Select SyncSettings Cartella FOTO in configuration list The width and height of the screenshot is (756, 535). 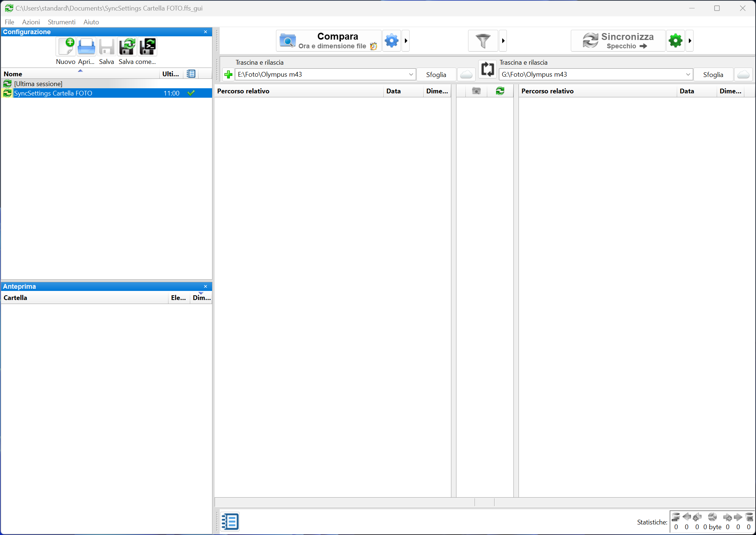pos(53,93)
